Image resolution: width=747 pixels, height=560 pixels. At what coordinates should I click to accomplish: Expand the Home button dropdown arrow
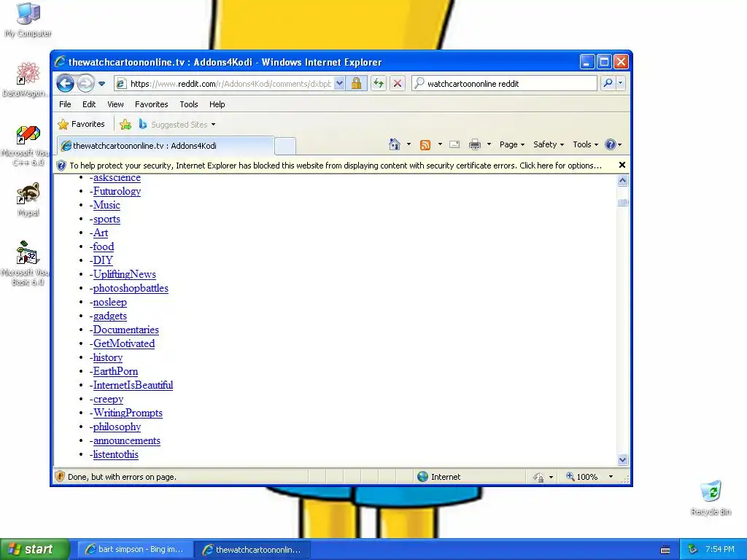click(409, 144)
